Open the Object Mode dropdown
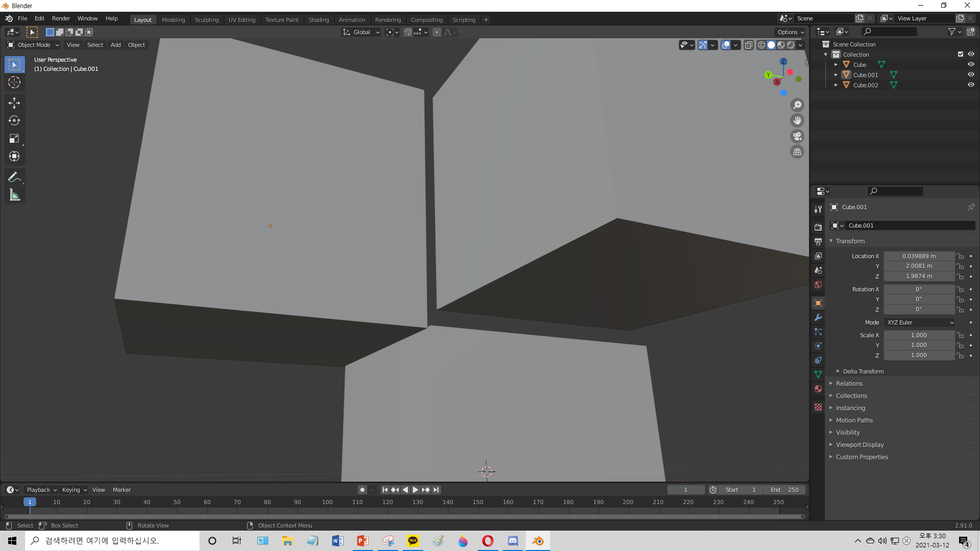The height and width of the screenshot is (551, 980). click(34, 45)
